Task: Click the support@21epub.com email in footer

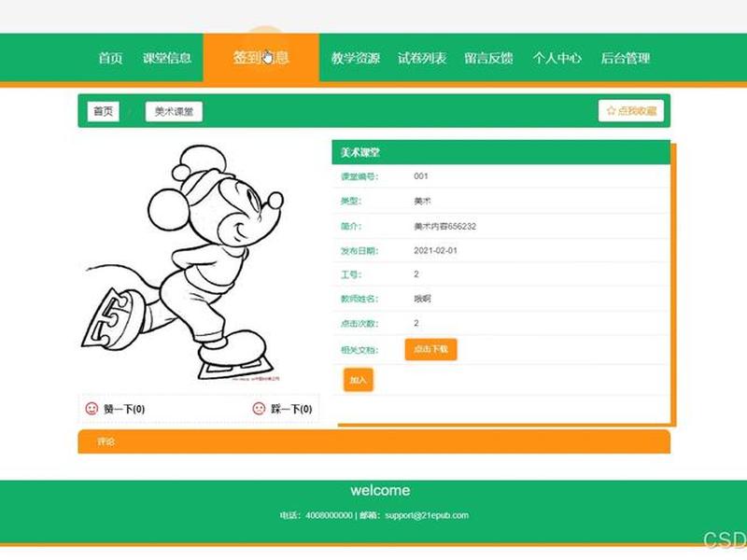Action: [x=427, y=515]
